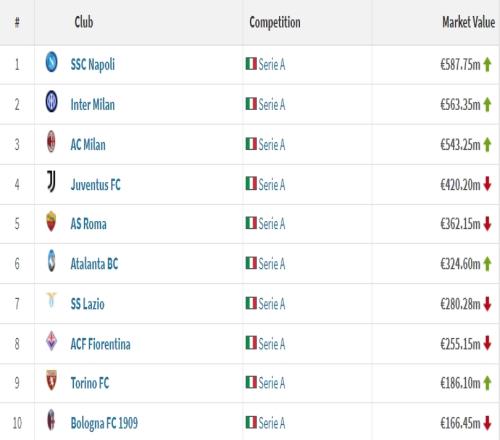Image resolution: width=500 pixels, height=440 pixels.
Task: Open the Juventus FC club page
Action: point(95,184)
